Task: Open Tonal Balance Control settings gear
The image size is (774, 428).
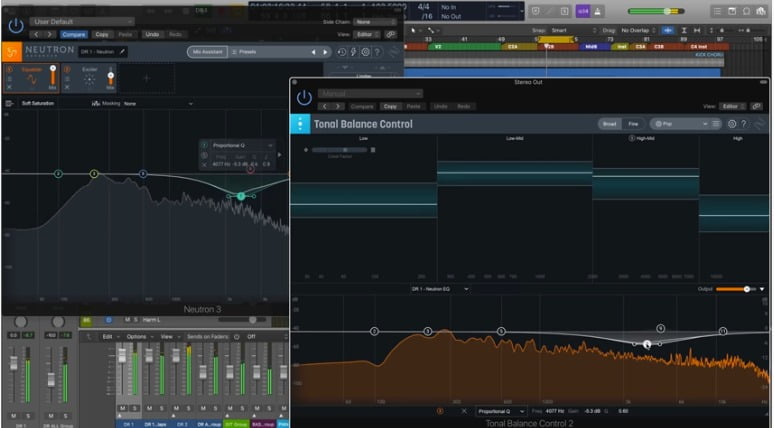Action: point(732,124)
